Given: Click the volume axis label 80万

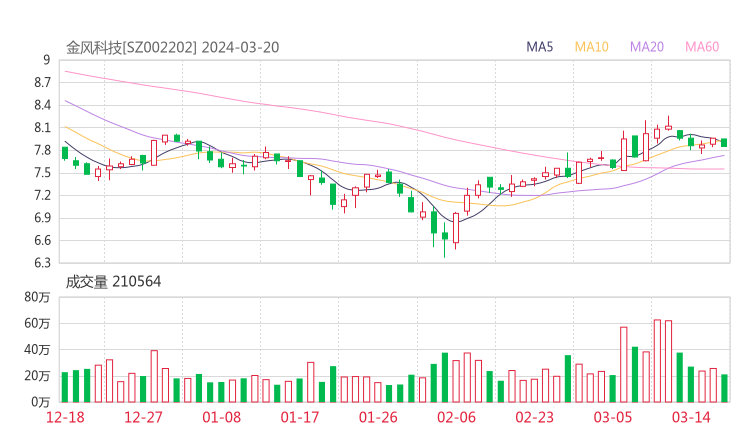Looking at the screenshot, I should click(37, 297).
